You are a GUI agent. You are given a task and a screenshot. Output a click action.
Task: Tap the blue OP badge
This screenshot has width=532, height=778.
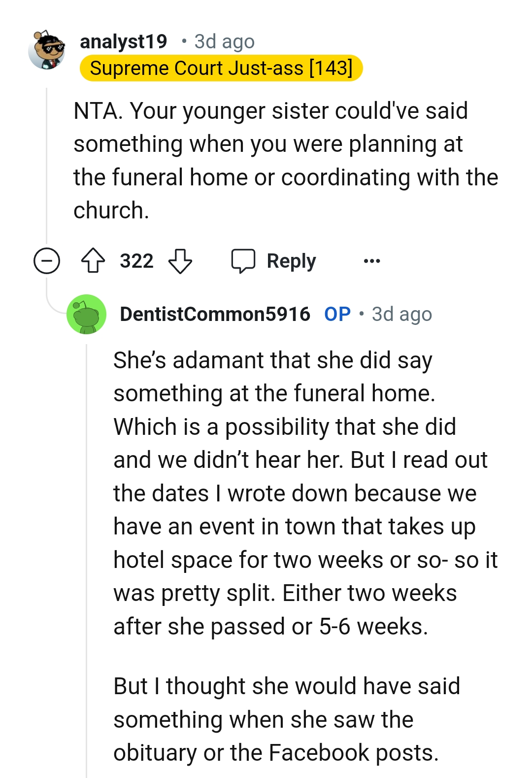(337, 314)
